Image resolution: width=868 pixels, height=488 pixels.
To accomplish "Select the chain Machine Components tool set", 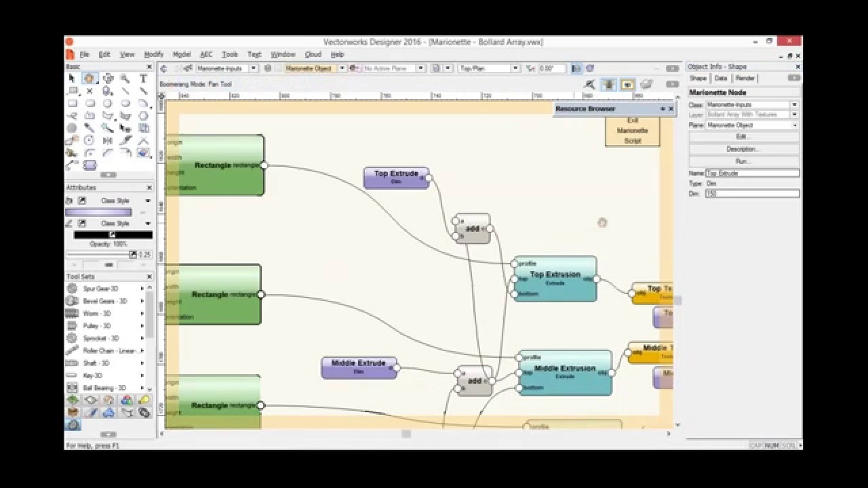I will (x=144, y=412).
